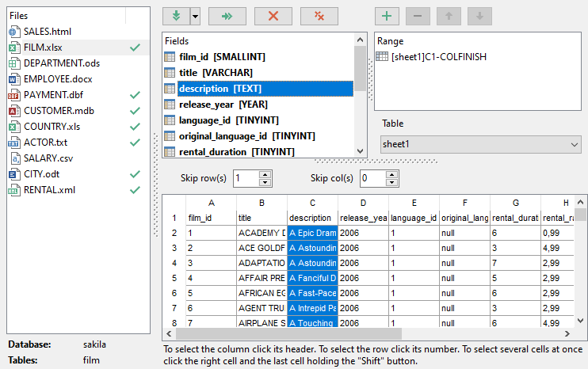Increase the Skip row(s) value with up arrow
The width and height of the screenshot is (588, 369).
point(265,174)
